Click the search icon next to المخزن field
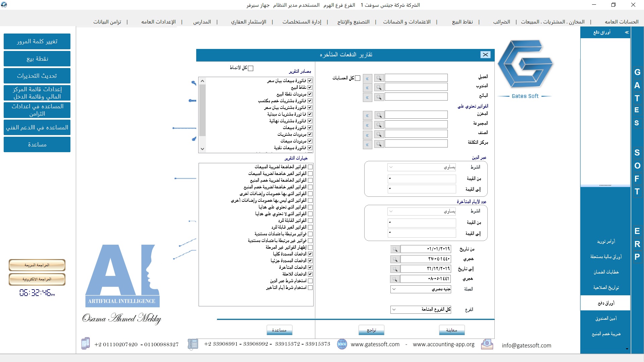 coord(379,115)
